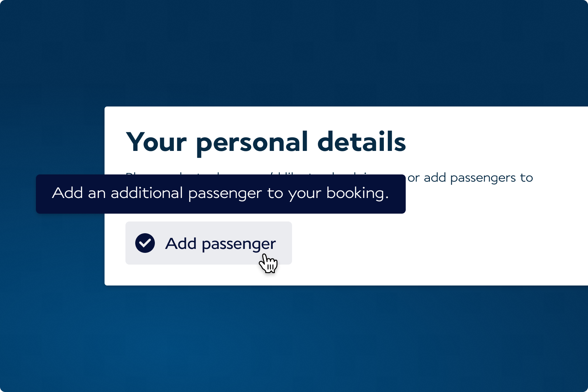
Task: Click the word 'booking.' in the tooltip
Action: pos(358,193)
